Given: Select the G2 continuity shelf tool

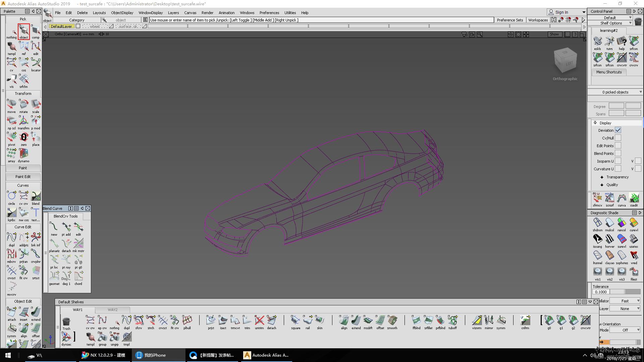Looking at the screenshot, I should [x=573, y=322].
